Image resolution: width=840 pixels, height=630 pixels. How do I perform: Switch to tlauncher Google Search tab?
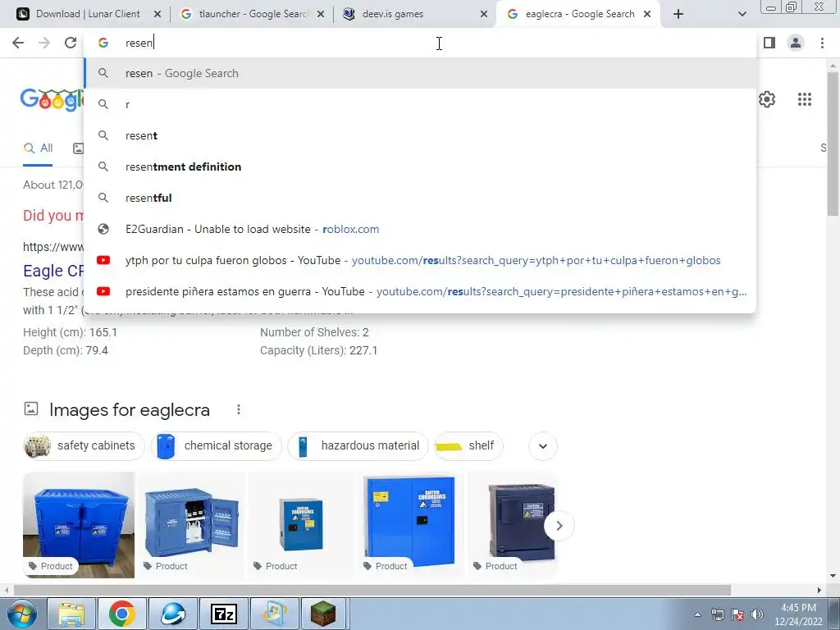[x=252, y=14]
